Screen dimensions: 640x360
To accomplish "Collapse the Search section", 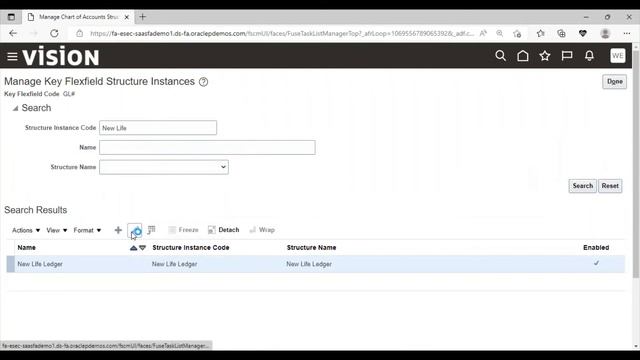I will (16, 108).
